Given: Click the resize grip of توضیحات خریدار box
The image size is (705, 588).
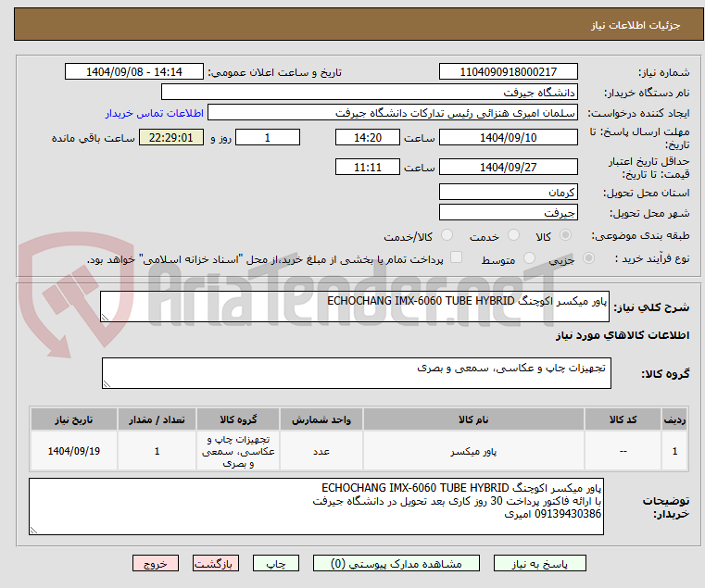Looking at the screenshot, I should (x=33, y=531).
